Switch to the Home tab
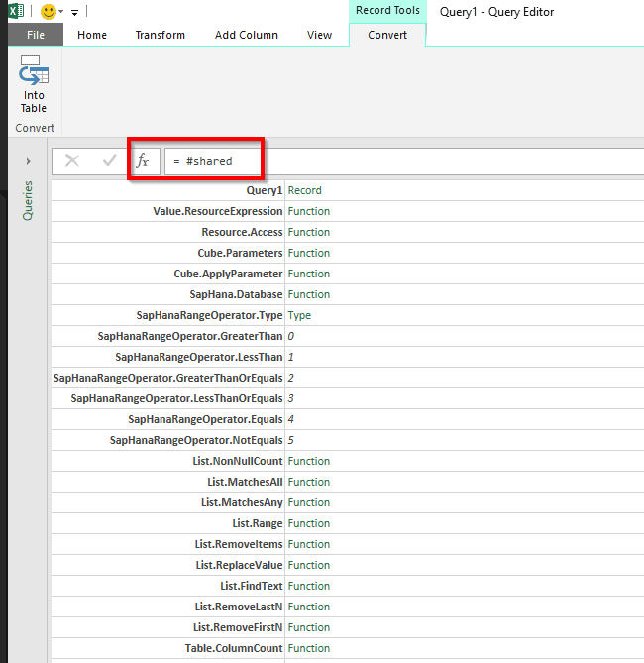644x663 pixels. pyautogui.click(x=92, y=35)
